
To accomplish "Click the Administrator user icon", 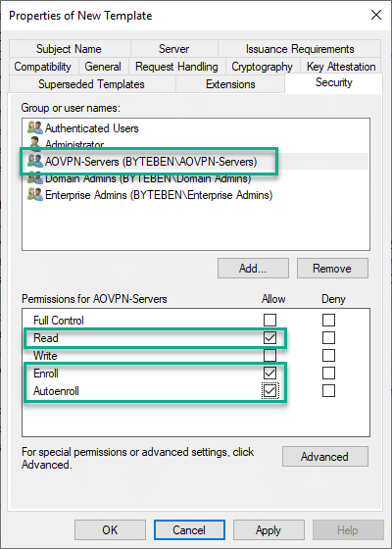I will click(35, 143).
